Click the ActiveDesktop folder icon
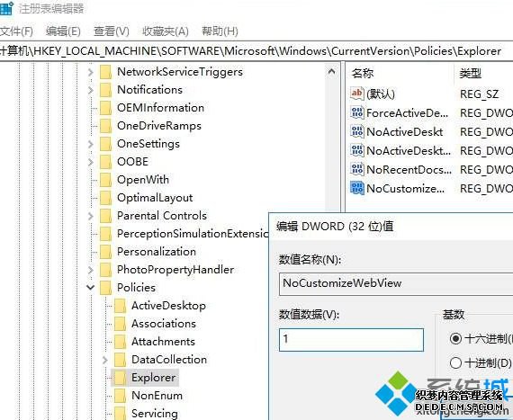The width and height of the screenshot is (513, 420). click(x=120, y=306)
